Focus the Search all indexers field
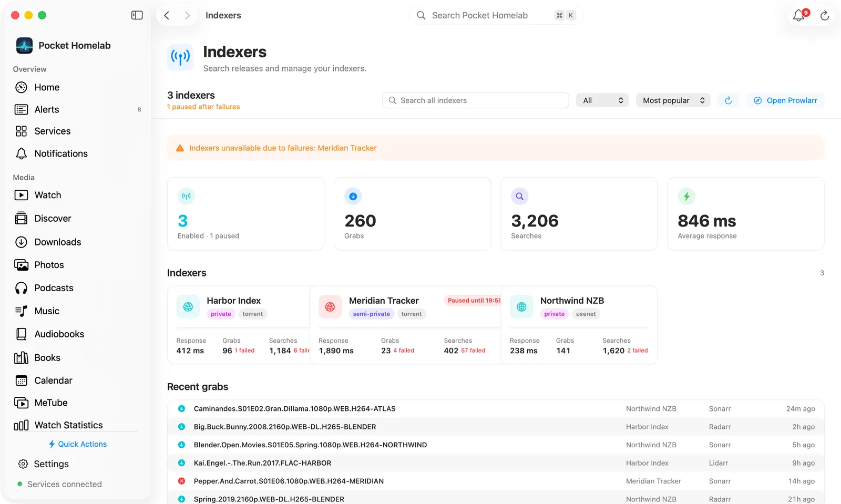This screenshot has height=504, width=841. point(475,100)
